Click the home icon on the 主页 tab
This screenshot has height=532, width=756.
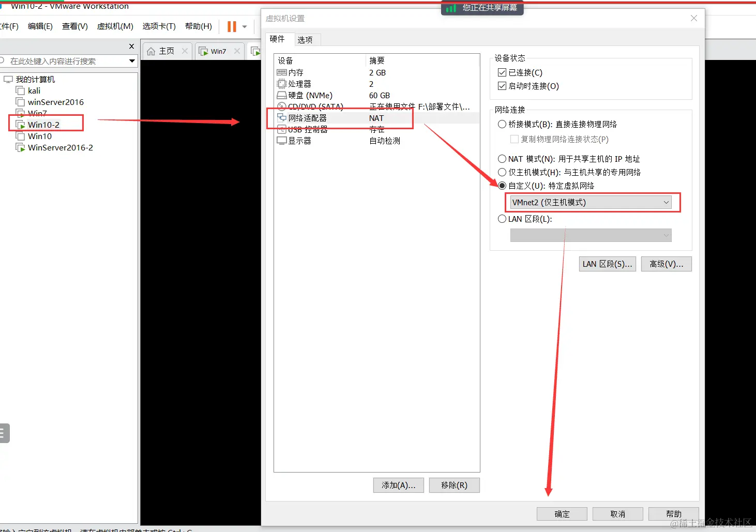[151, 51]
